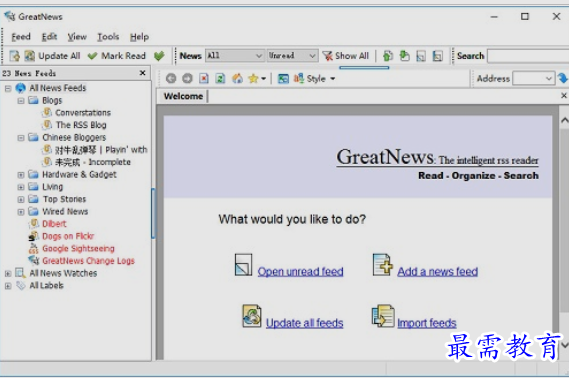Click the All Labels tag icon
569x378 pixels.
[x=21, y=285]
